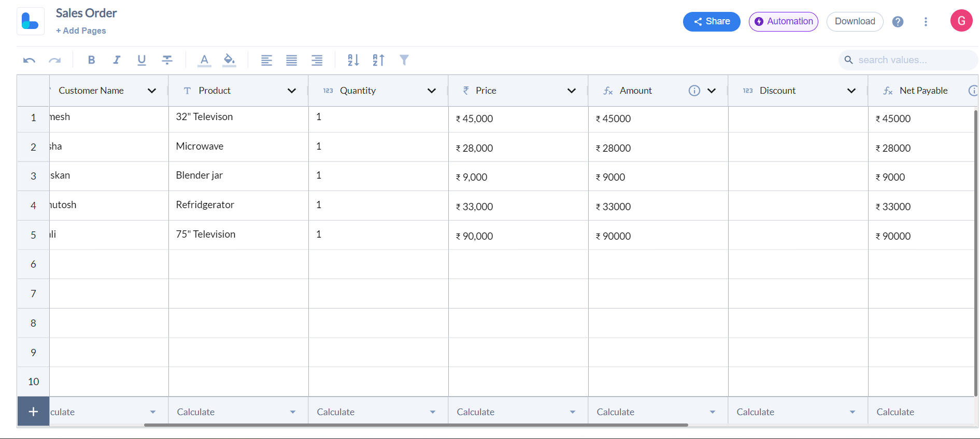Select the ₹ 33,000 price cell
980x439 pixels.
[518, 206]
